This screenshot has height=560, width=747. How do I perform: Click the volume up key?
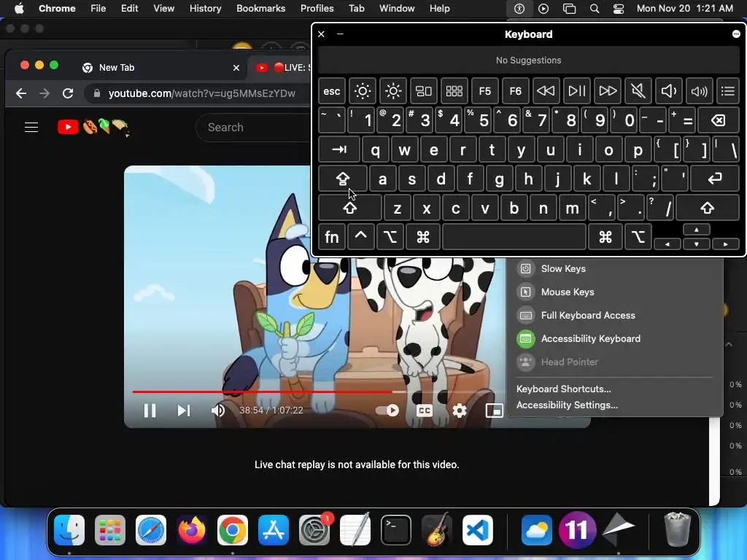699,91
